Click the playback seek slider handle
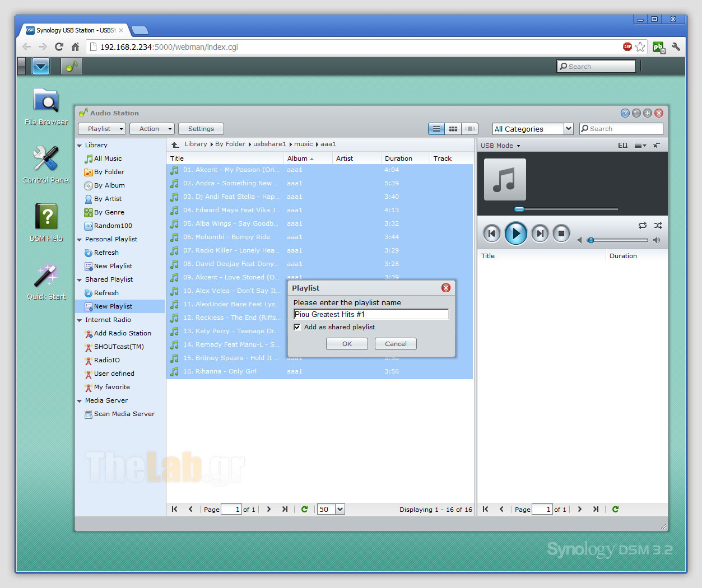This screenshot has width=702, height=588. coord(519,209)
